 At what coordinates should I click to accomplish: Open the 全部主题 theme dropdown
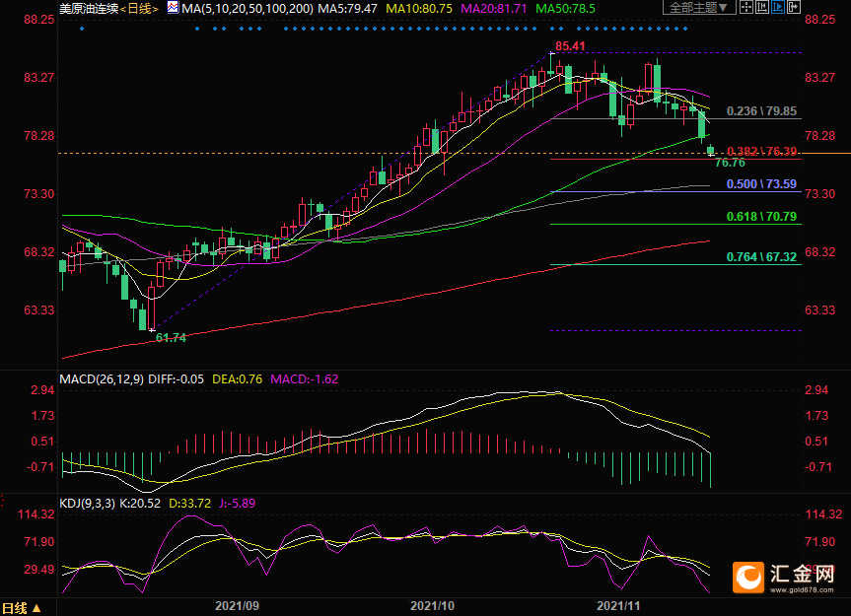pos(700,8)
